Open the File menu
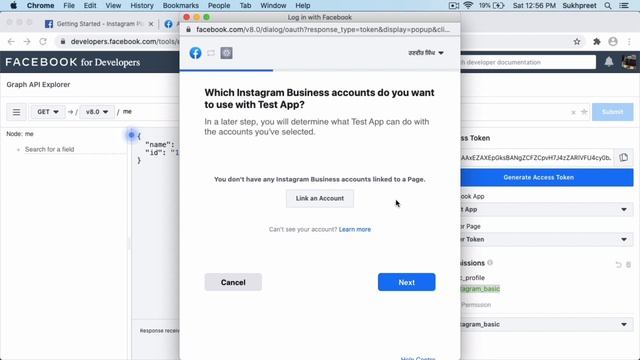This screenshot has width=640, height=360. [x=69, y=5]
